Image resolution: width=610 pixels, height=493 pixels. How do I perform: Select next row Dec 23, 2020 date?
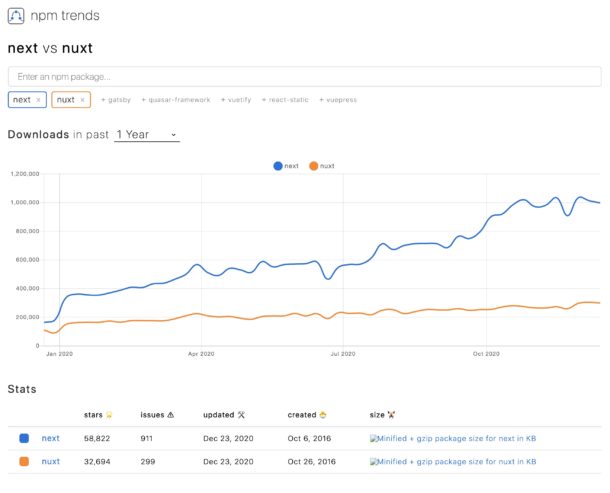[228, 439]
